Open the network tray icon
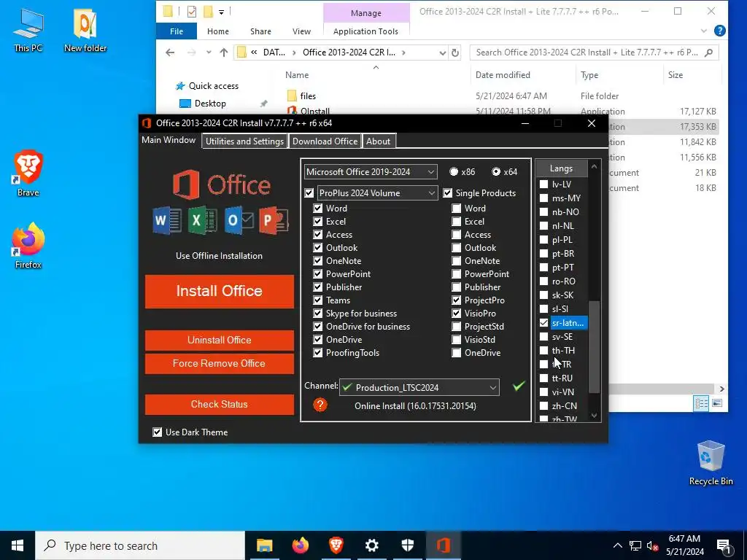 (635, 545)
